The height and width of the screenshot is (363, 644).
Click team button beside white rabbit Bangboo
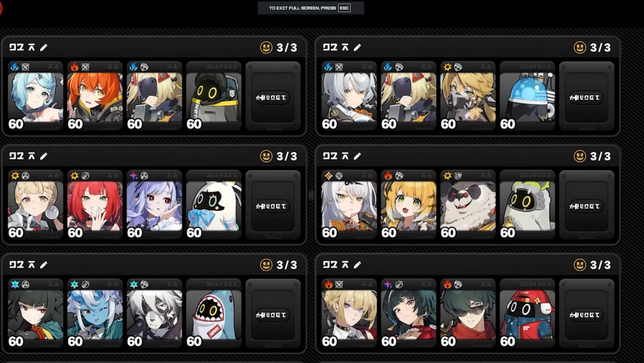tap(273, 206)
